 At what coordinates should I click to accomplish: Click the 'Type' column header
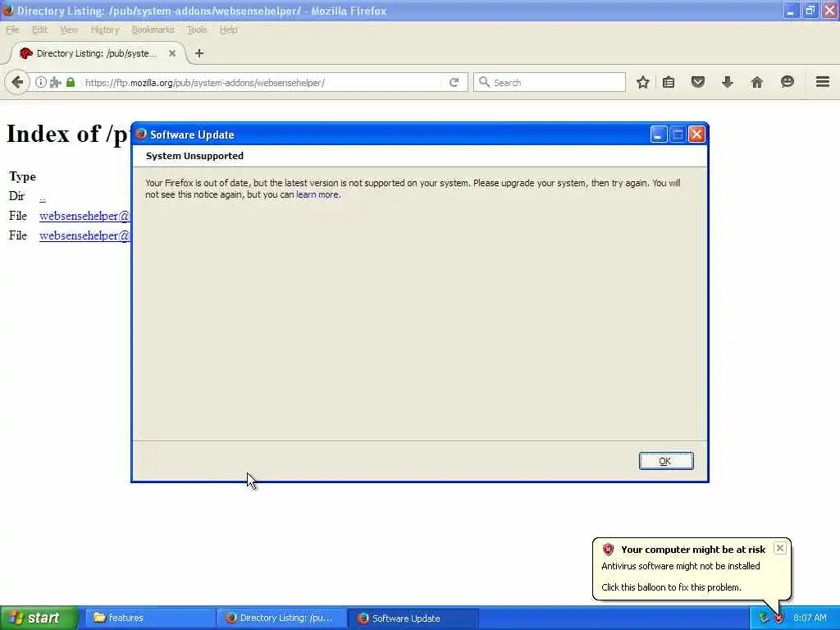pos(22,177)
